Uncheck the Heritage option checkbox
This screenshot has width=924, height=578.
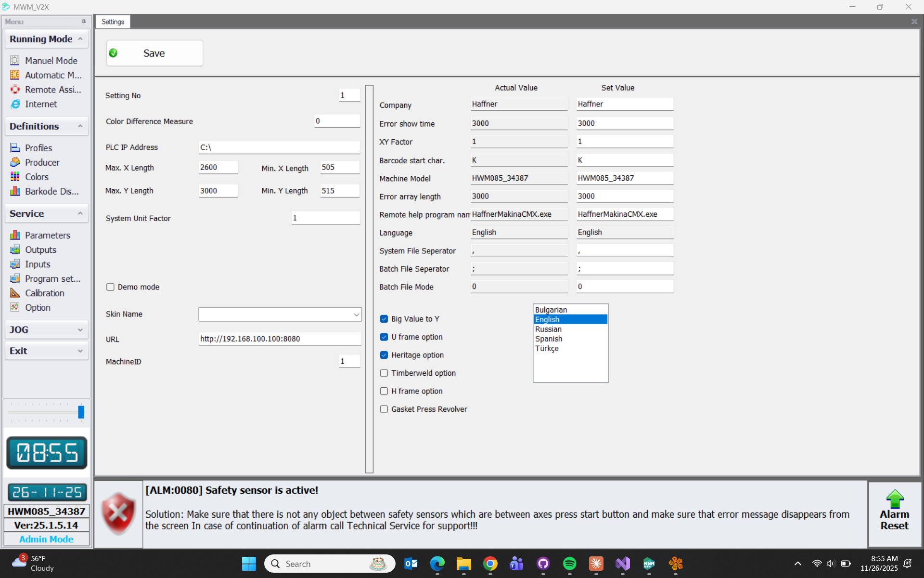[384, 355]
